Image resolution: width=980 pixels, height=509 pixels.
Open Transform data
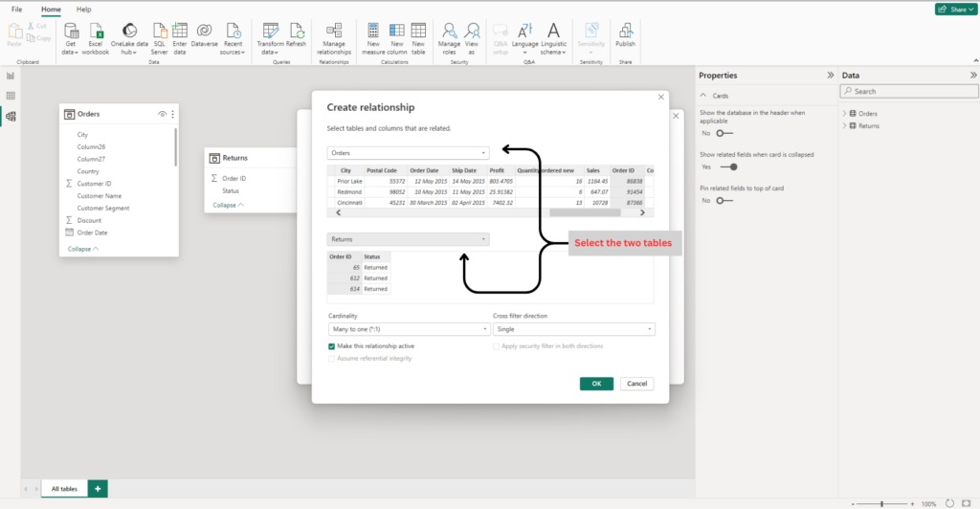271,38
